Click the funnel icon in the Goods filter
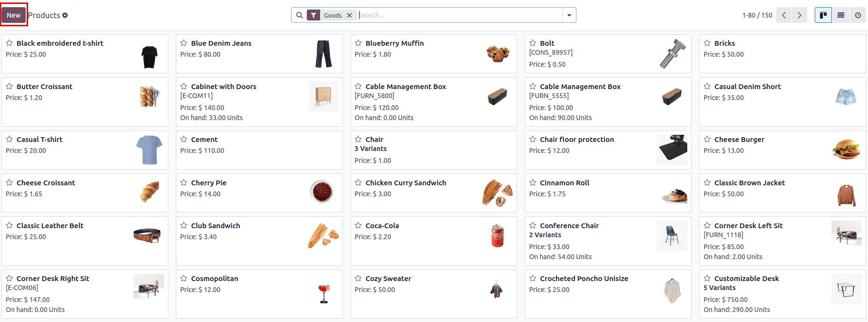 313,15
